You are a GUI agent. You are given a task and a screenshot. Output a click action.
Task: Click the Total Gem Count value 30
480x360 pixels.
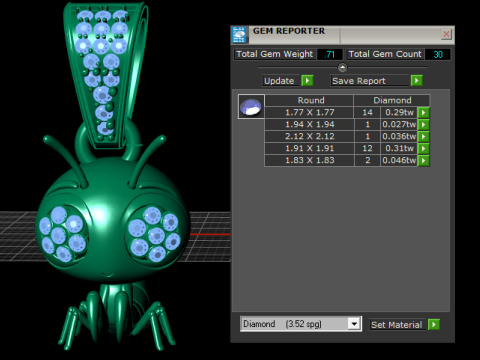coord(438,54)
